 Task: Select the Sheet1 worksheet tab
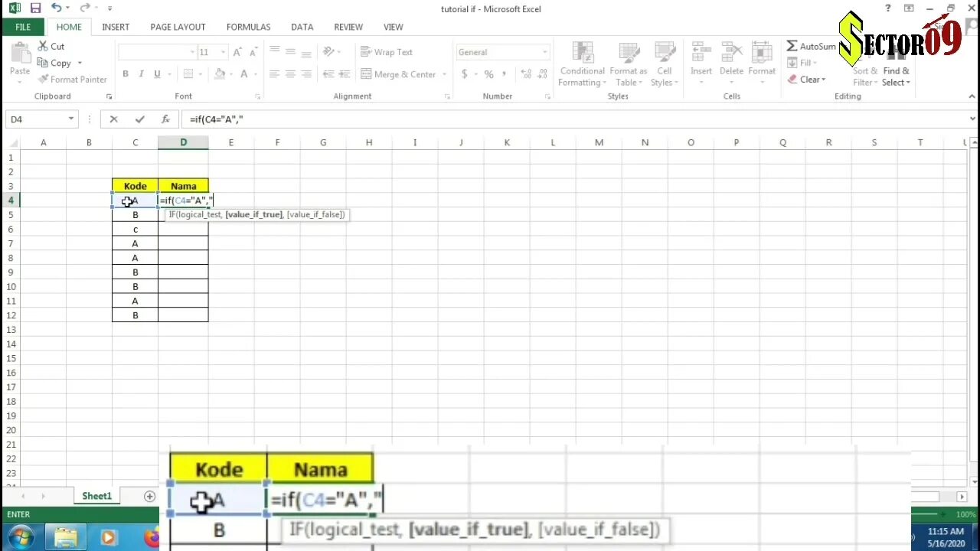96,497
